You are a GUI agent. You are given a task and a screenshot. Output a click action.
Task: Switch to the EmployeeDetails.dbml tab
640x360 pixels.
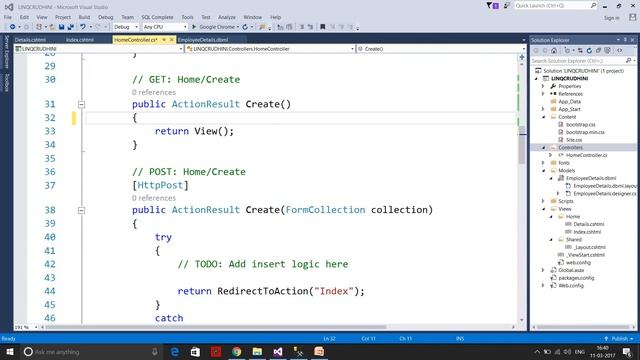(203, 40)
